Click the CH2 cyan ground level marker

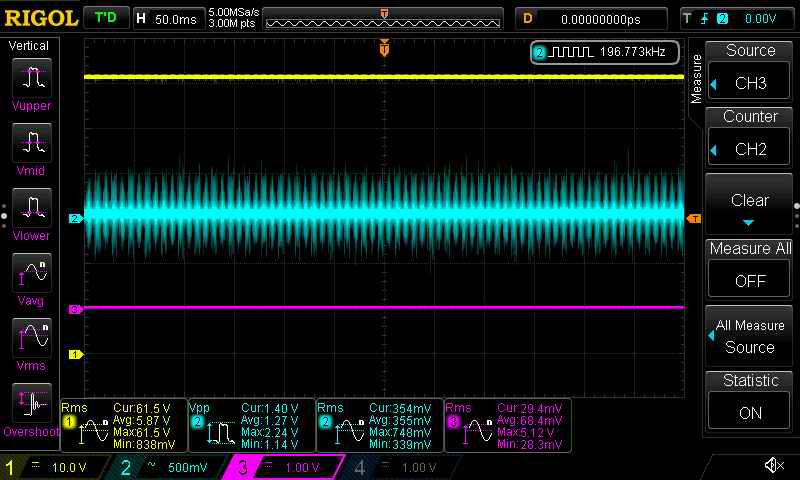(x=76, y=218)
